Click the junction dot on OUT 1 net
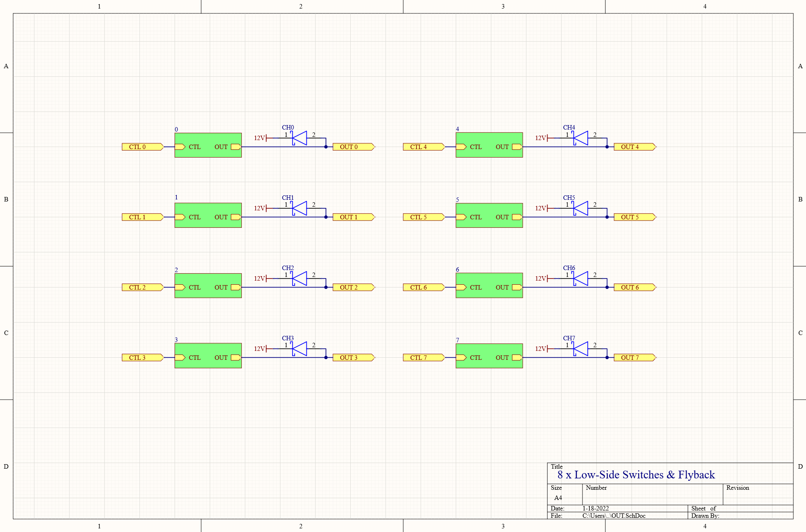Viewport: 806px width, 532px height. click(x=325, y=217)
